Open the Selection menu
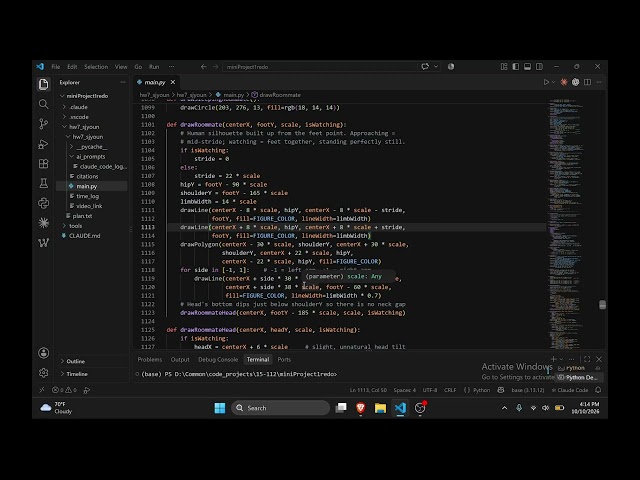 96,67
